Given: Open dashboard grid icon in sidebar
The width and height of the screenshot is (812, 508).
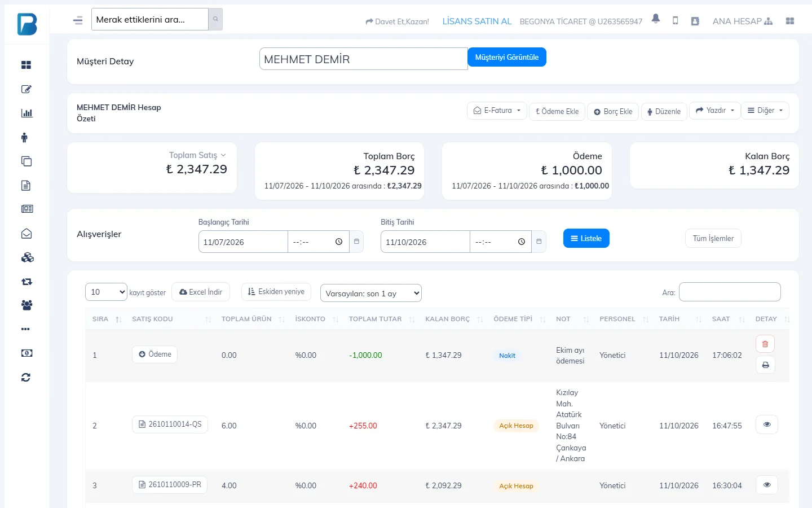Looking at the screenshot, I should [x=27, y=65].
